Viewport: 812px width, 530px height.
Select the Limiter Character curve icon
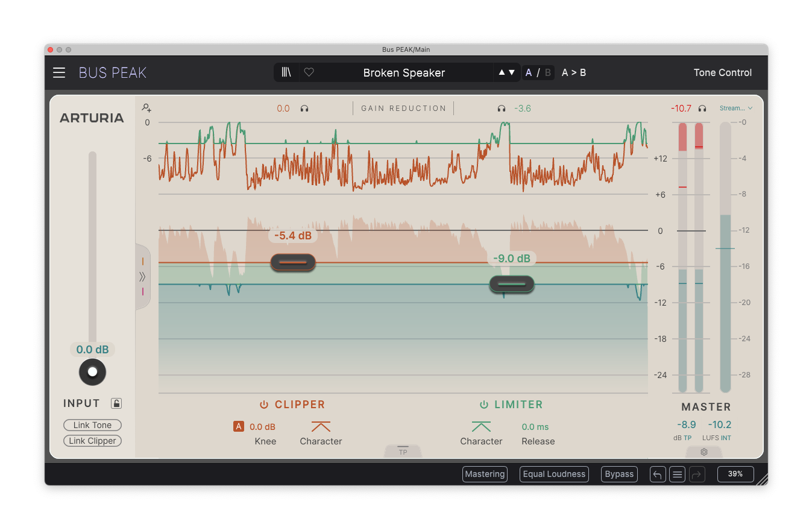pyautogui.click(x=480, y=426)
